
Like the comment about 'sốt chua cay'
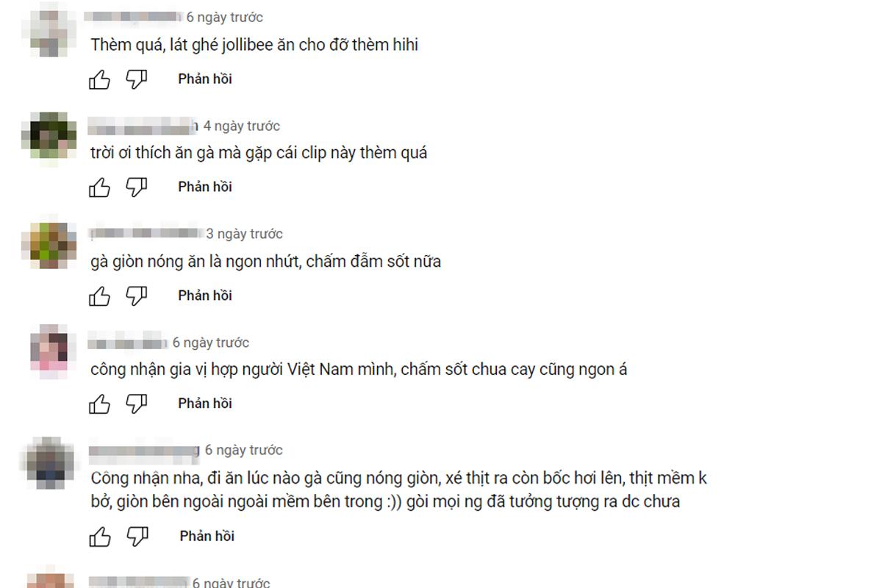[99, 404]
